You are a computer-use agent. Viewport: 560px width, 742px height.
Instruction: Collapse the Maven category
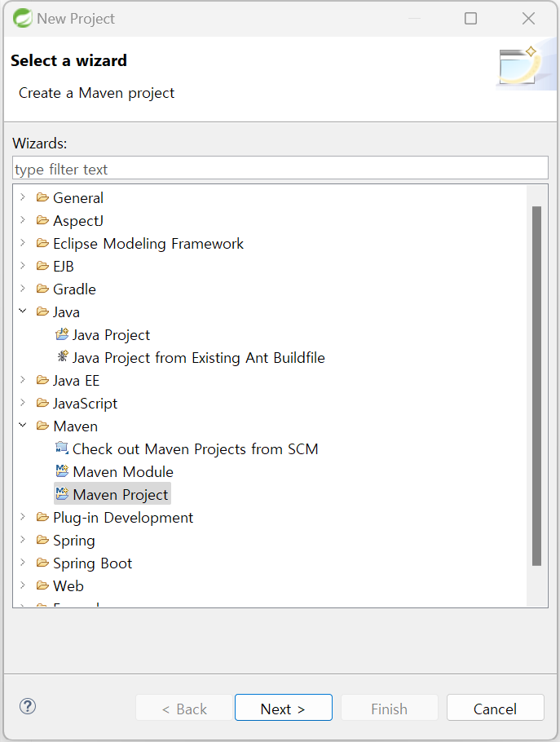pyautogui.click(x=22, y=425)
